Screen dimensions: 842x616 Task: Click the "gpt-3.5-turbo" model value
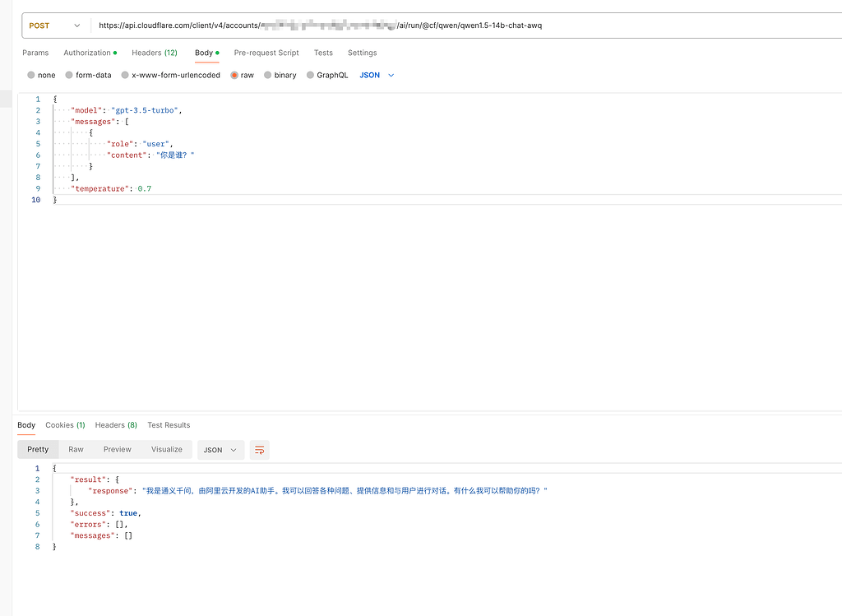pyautogui.click(x=145, y=110)
